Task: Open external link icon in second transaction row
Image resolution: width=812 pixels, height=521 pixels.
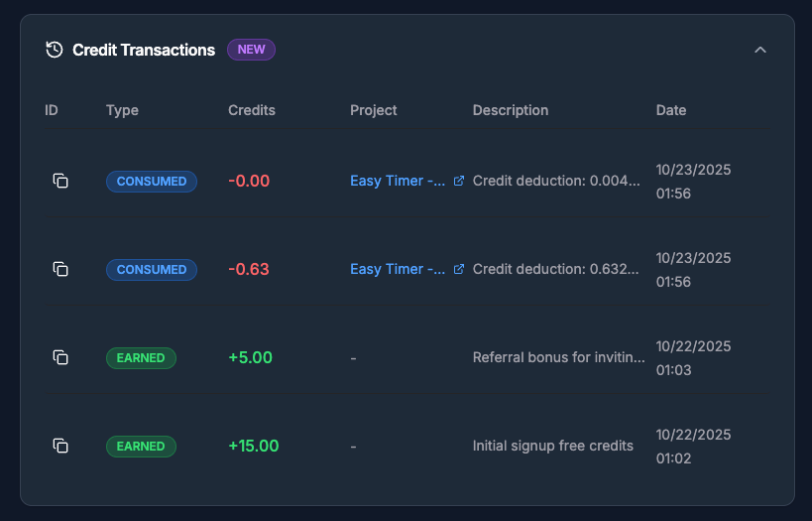Action: (x=458, y=269)
